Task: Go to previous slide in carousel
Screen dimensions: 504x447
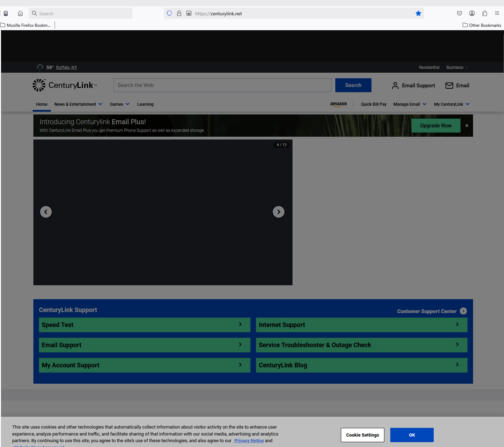Action: 46,212
